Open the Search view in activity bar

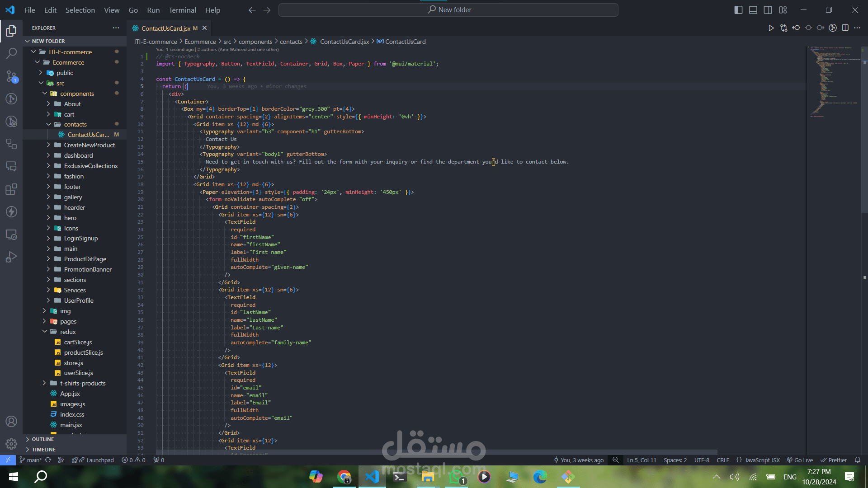point(11,53)
